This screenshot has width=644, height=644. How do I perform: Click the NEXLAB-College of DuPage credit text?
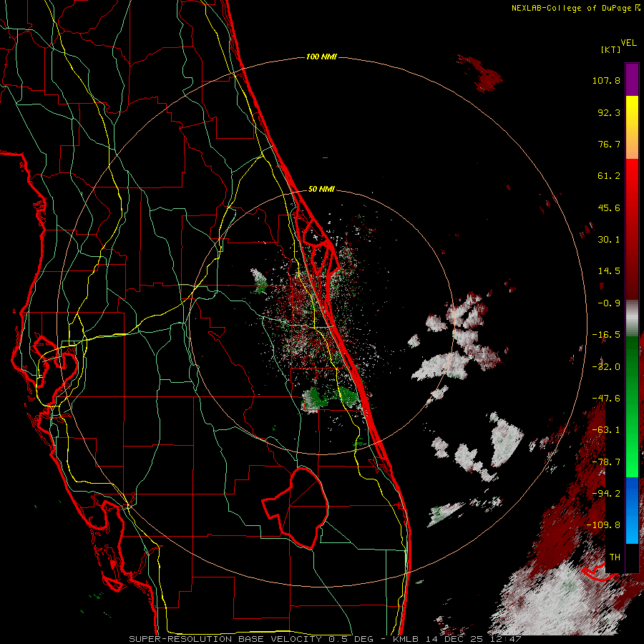575,8
